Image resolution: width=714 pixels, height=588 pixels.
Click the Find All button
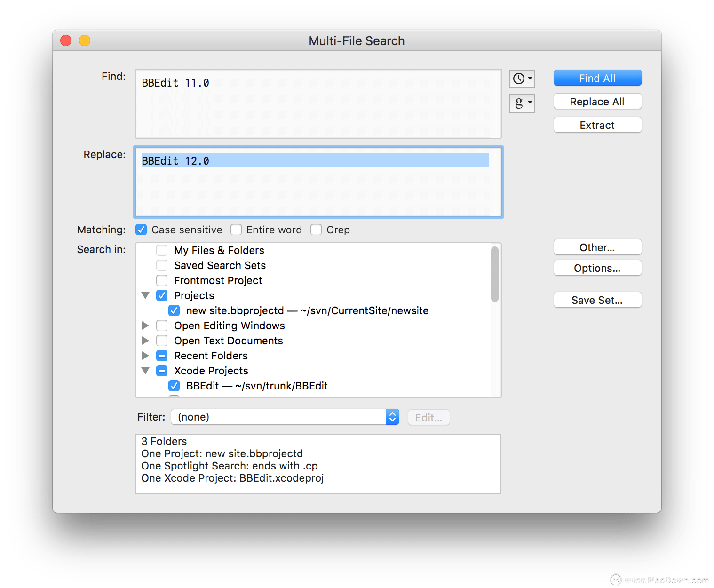597,78
